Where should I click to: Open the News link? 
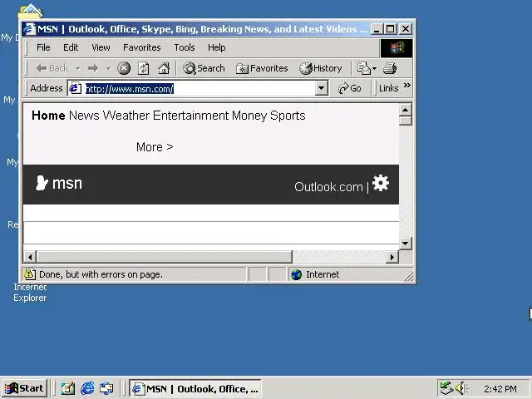coord(84,116)
